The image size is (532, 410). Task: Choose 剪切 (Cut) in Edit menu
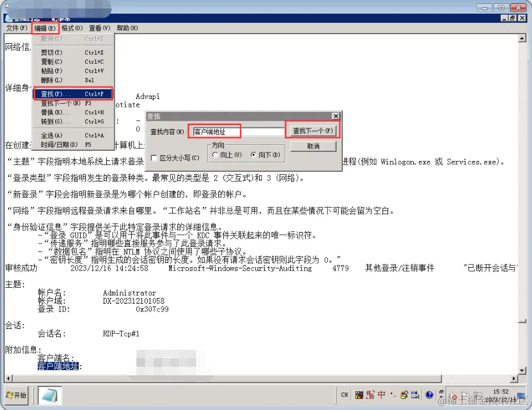click(73, 53)
